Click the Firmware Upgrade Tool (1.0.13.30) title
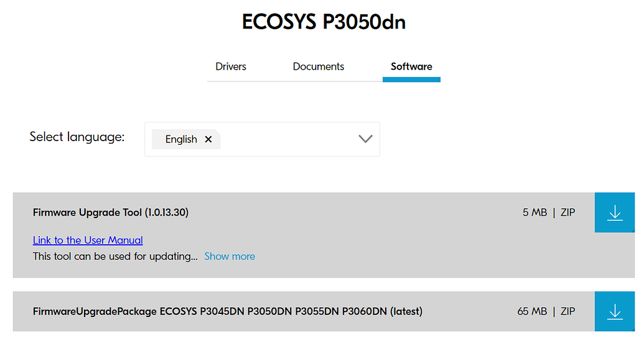The image size is (644, 340). point(111,213)
